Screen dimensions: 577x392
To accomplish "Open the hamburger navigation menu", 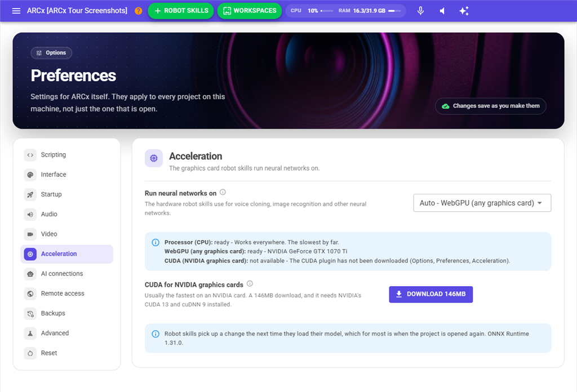I will click(16, 11).
